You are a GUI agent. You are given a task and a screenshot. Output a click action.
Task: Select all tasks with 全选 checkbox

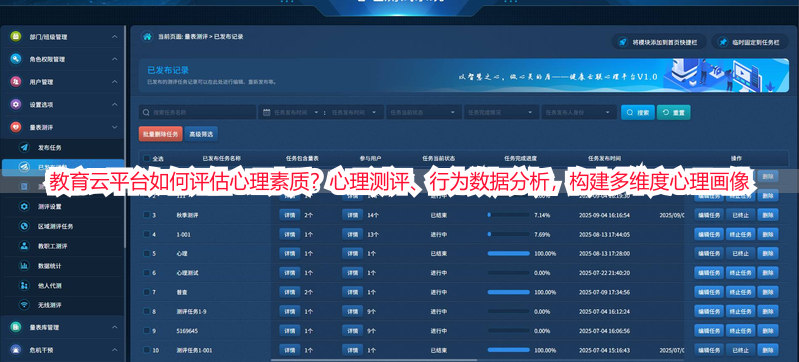tap(147, 159)
